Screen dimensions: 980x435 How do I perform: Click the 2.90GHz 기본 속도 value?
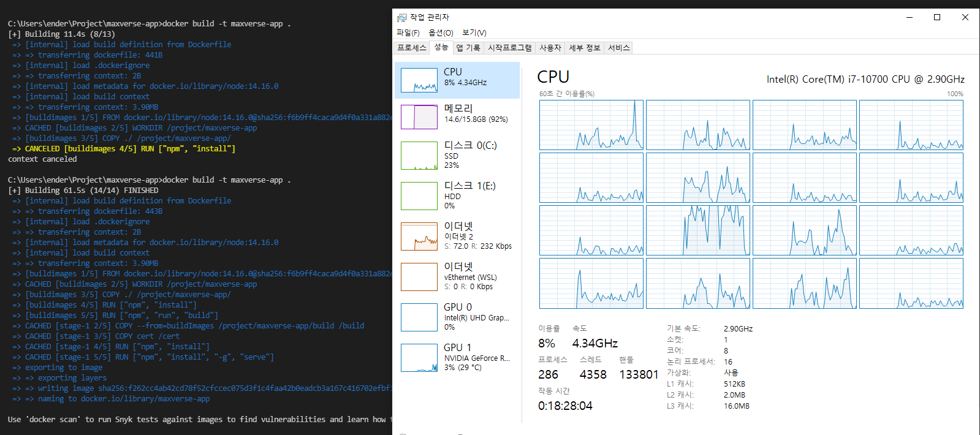click(x=738, y=328)
